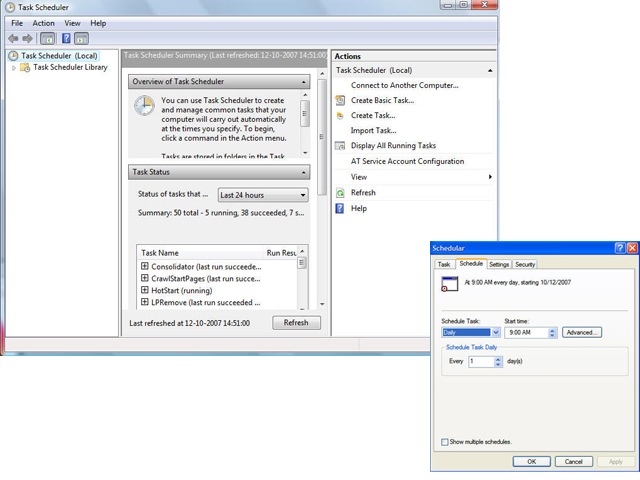Click the Every day(s) spinner arrows
The height and width of the screenshot is (480, 640).
(x=498, y=362)
